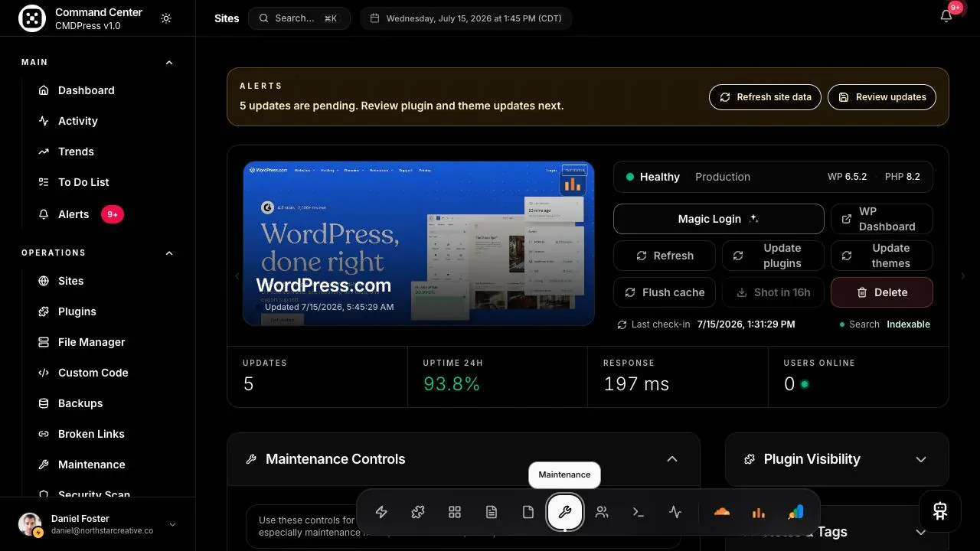Open the notifications bell
Image resolution: width=980 pixels, height=551 pixels.
(x=946, y=17)
